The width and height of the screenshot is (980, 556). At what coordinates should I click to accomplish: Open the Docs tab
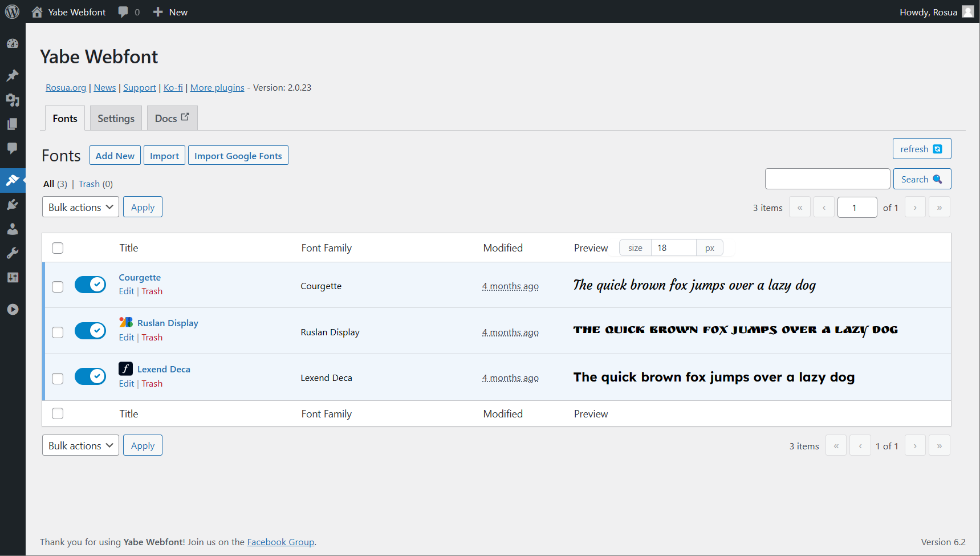172,118
